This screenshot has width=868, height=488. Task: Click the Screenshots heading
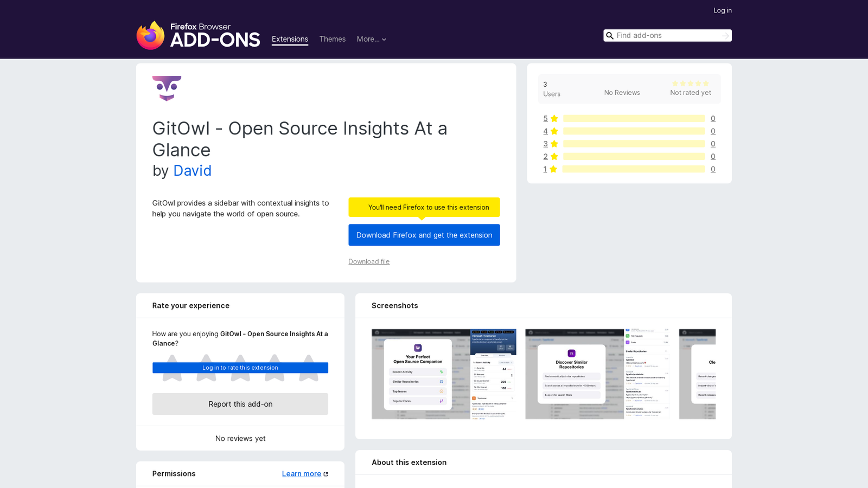[395, 306]
